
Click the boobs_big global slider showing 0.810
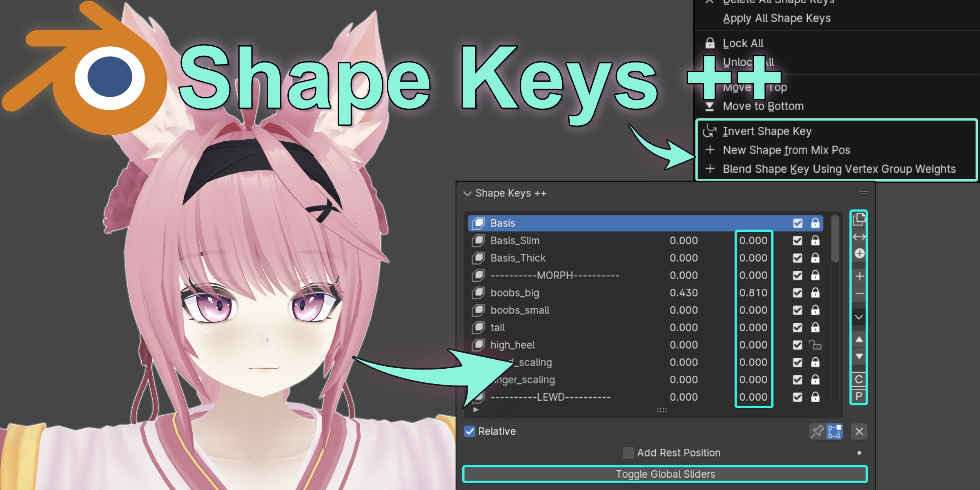(x=753, y=293)
